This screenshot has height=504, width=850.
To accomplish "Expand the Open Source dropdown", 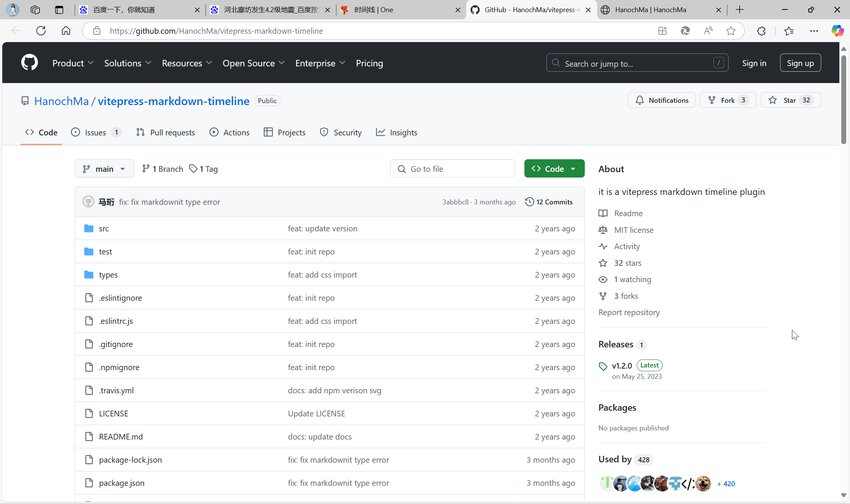I will 253,63.
